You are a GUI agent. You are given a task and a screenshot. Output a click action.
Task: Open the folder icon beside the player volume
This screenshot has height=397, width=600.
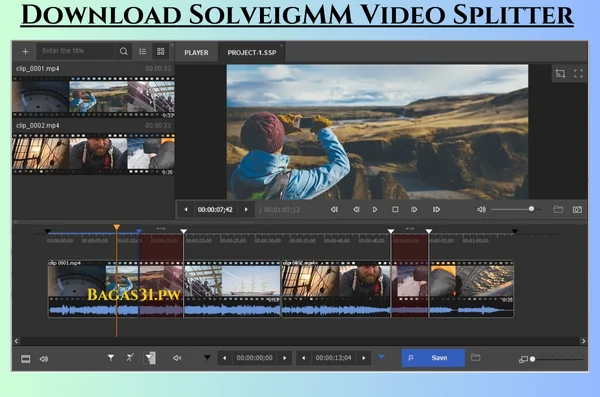[558, 209]
